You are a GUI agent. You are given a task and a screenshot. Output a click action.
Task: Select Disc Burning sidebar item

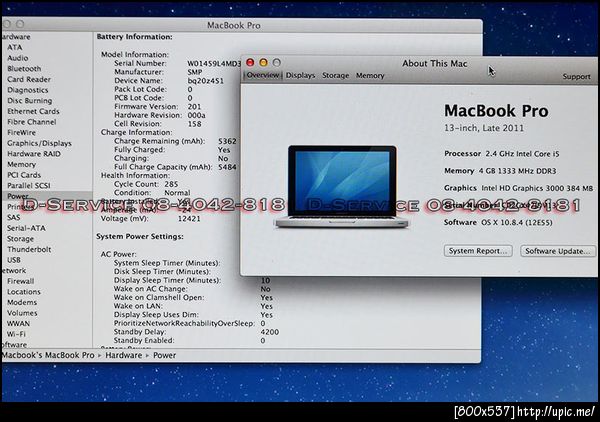point(29,101)
